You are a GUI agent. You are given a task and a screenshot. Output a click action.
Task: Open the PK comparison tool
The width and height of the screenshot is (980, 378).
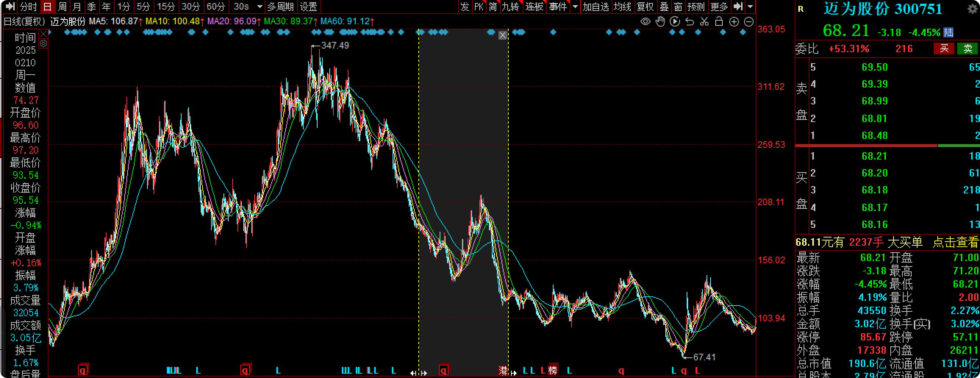[479, 7]
